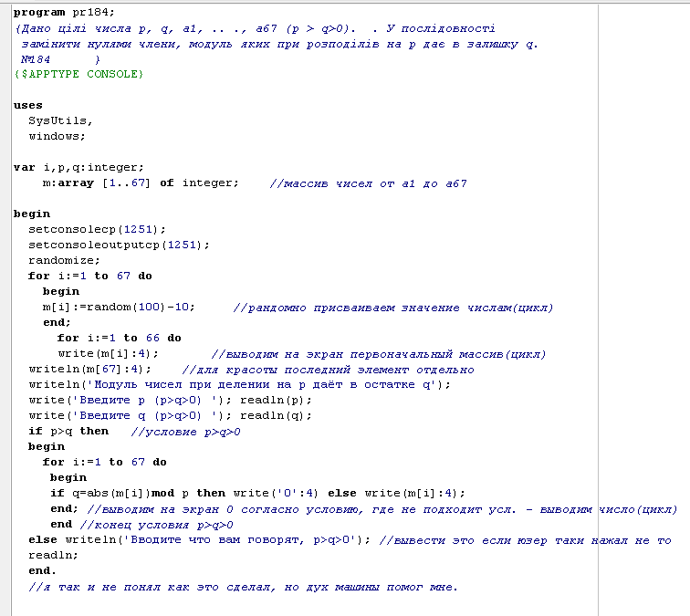Click the 'for i:=1 to 66 do' line

pyautogui.click(x=119, y=338)
